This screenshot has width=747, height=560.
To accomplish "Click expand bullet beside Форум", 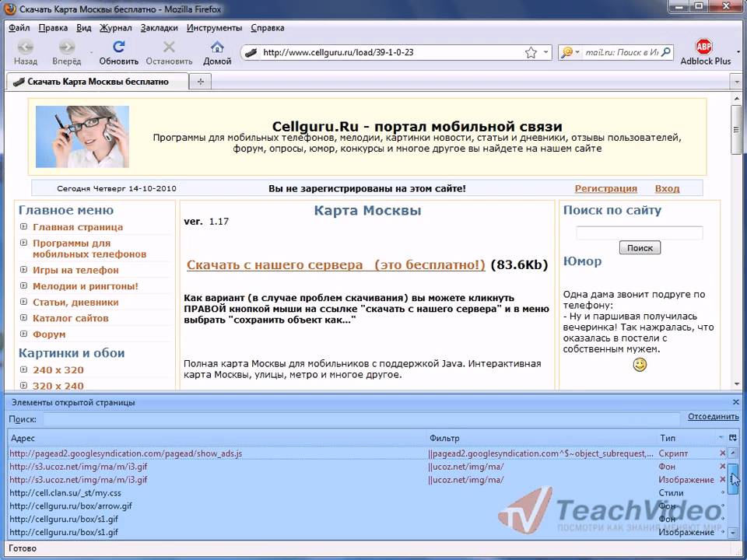I will pyautogui.click(x=23, y=334).
